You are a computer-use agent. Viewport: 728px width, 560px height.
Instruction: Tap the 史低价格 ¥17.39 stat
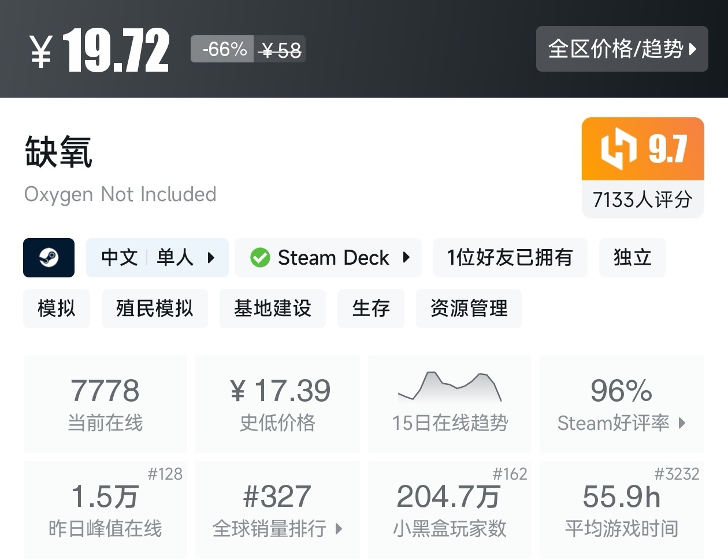277,404
